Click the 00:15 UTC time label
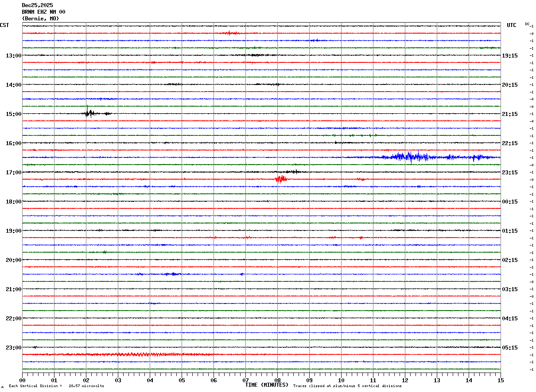The width and height of the screenshot is (536, 392). click(510, 202)
